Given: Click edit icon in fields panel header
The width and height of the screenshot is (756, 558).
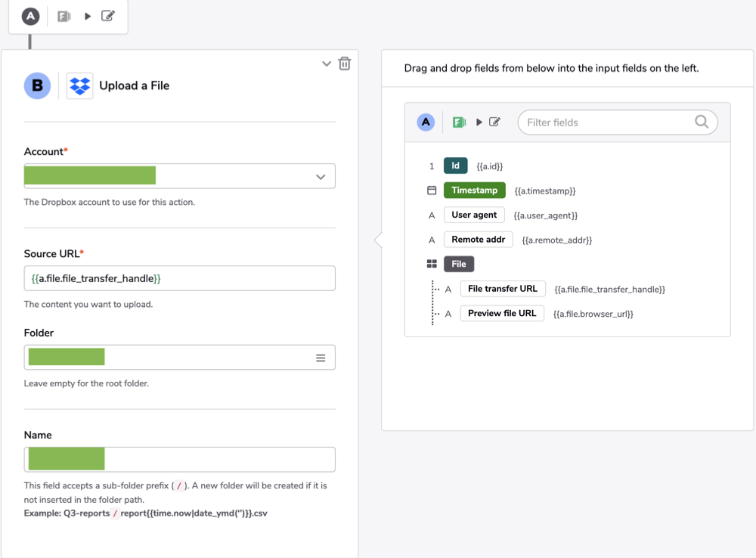Looking at the screenshot, I should point(494,122).
